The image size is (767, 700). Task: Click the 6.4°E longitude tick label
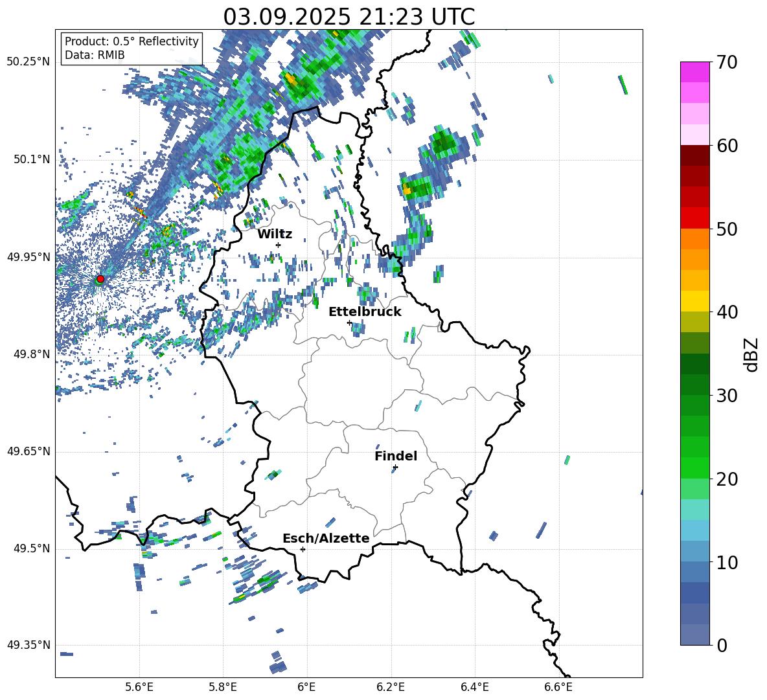(474, 687)
